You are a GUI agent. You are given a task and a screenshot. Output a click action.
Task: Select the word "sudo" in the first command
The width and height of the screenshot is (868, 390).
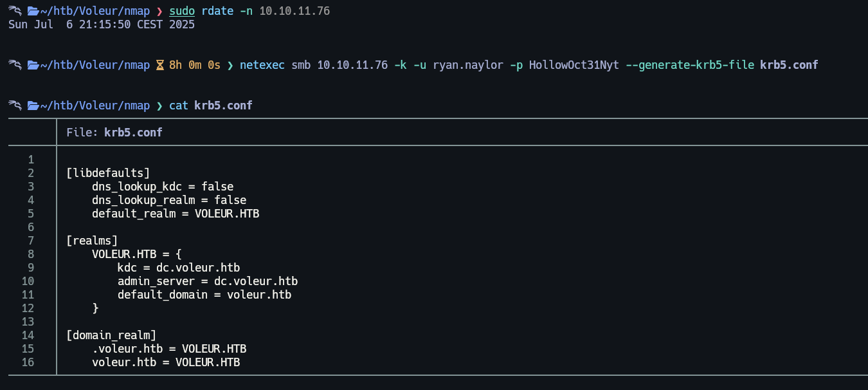182,12
